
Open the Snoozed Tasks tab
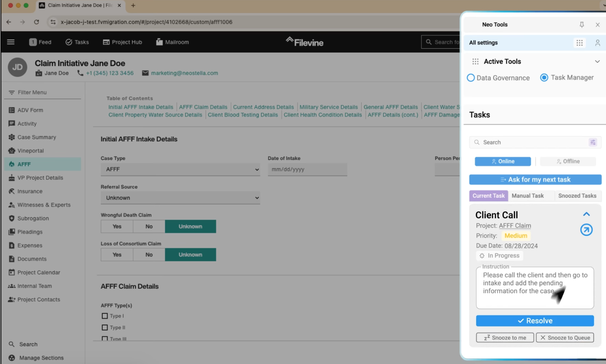pos(577,196)
